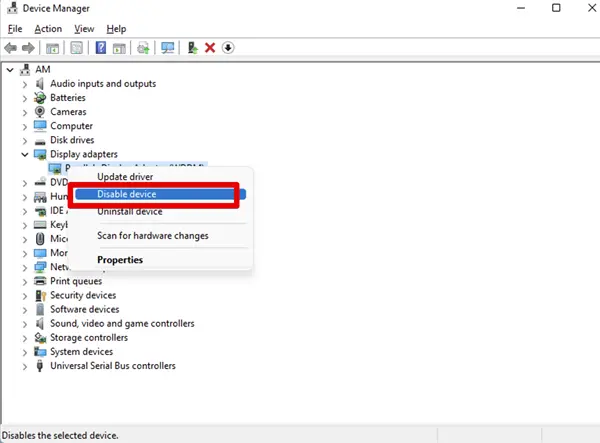600x443 pixels.
Task: Select the Batteries category
Action: click(x=68, y=98)
